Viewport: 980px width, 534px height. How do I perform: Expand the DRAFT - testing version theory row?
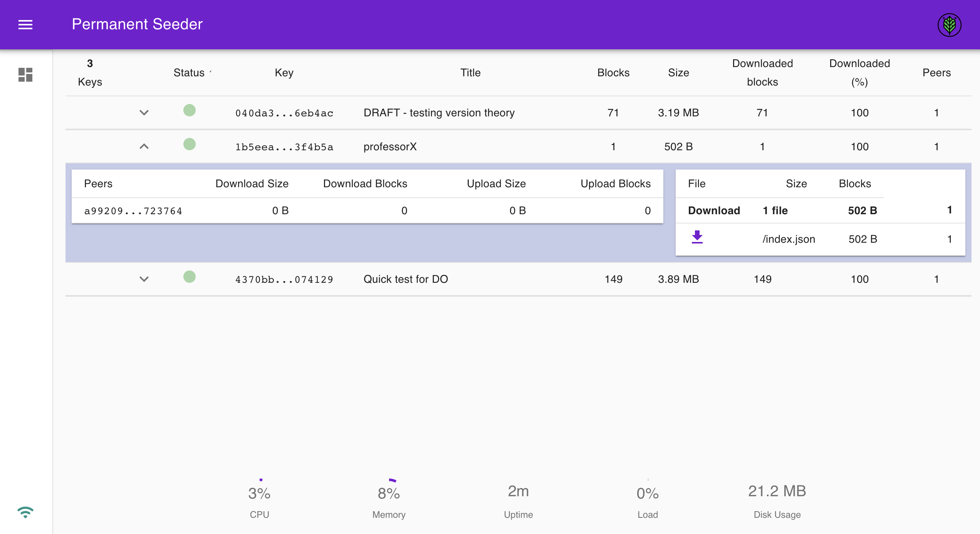pyautogui.click(x=144, y=113)
